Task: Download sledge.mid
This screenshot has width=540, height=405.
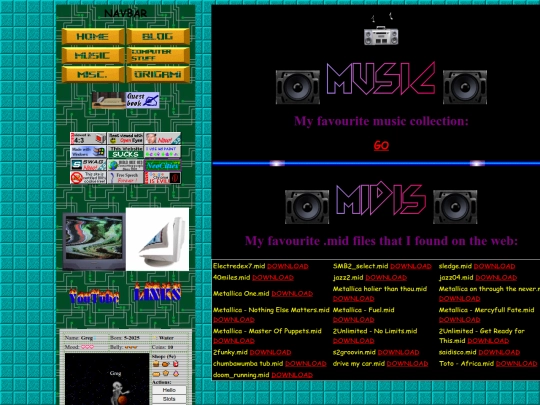Action: (x=495, y=266)
